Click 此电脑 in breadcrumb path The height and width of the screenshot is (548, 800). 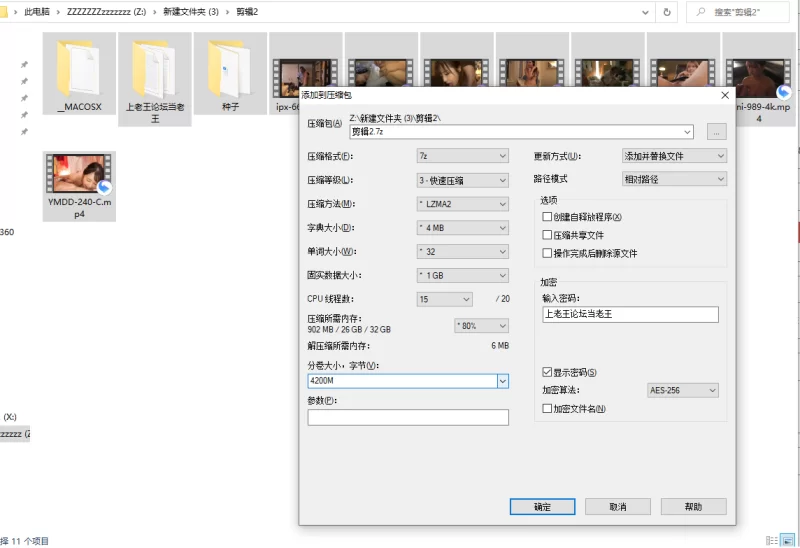(x=37, y=12)
